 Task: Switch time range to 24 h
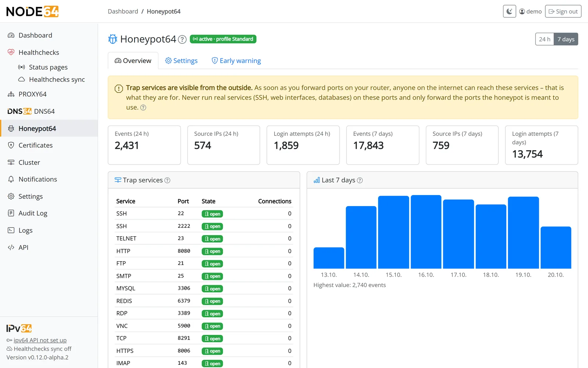(x=545, y=39)
